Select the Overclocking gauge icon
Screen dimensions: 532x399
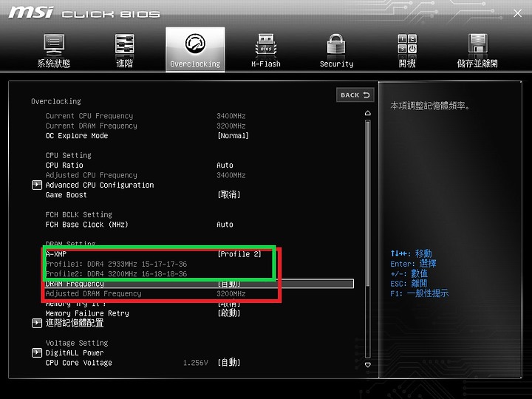click(195, 44)
